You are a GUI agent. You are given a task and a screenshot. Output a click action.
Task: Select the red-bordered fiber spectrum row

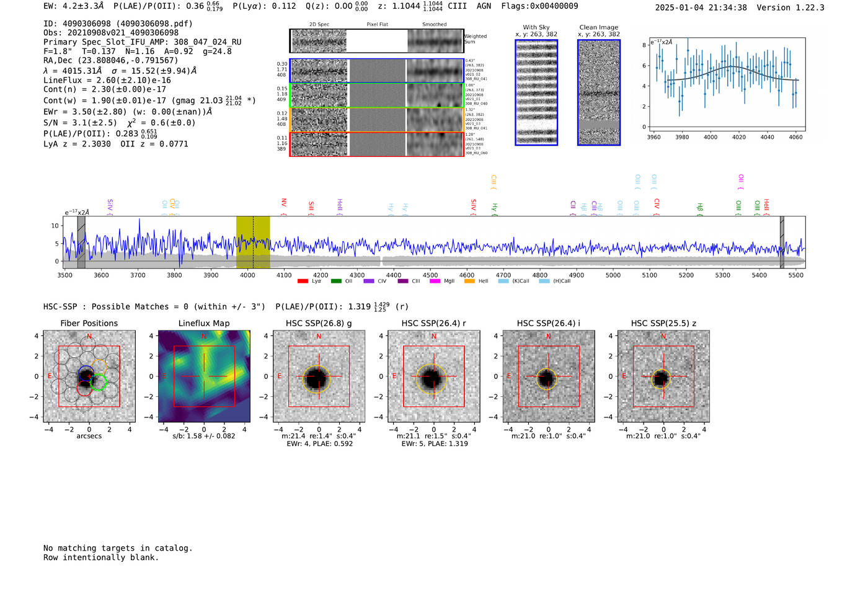click(376, 144)
